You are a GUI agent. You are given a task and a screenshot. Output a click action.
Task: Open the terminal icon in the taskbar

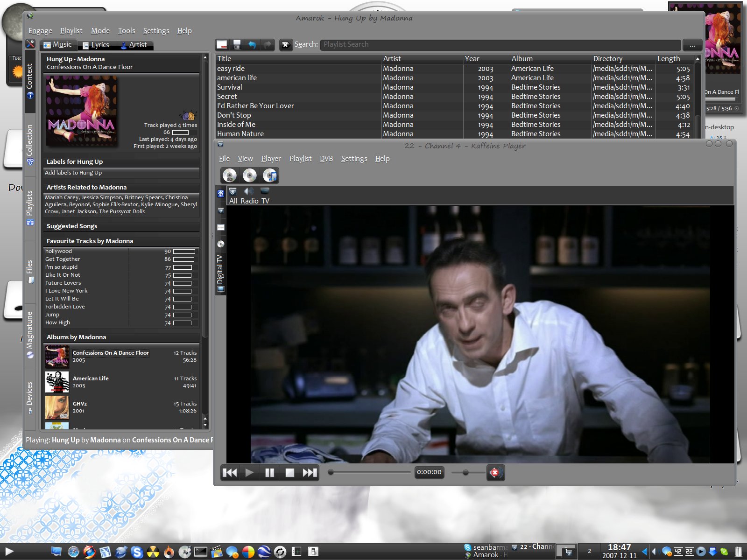pyautogui.click(x=201, y=552)
